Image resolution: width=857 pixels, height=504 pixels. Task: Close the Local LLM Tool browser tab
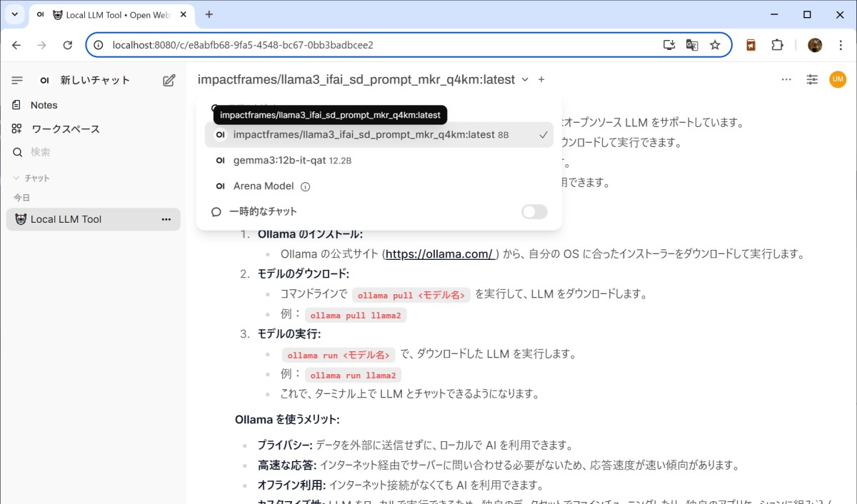pyautogui.click(x=185, y=15)
